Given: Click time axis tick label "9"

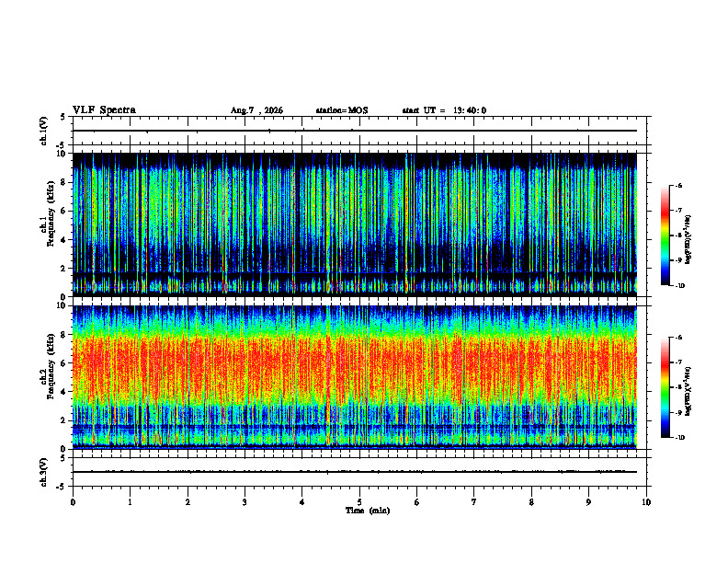Looking at the screenshot, I should point(588,502).
